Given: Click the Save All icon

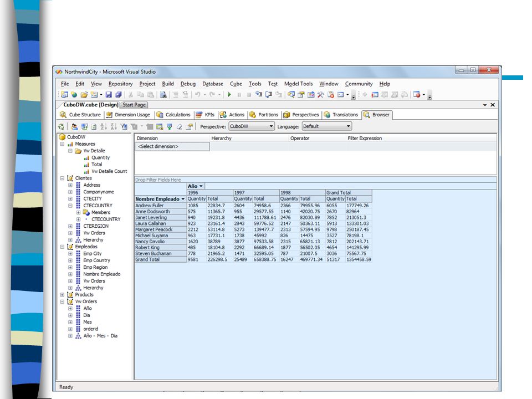Looking at the screenshot, I should tap(119, 95).
